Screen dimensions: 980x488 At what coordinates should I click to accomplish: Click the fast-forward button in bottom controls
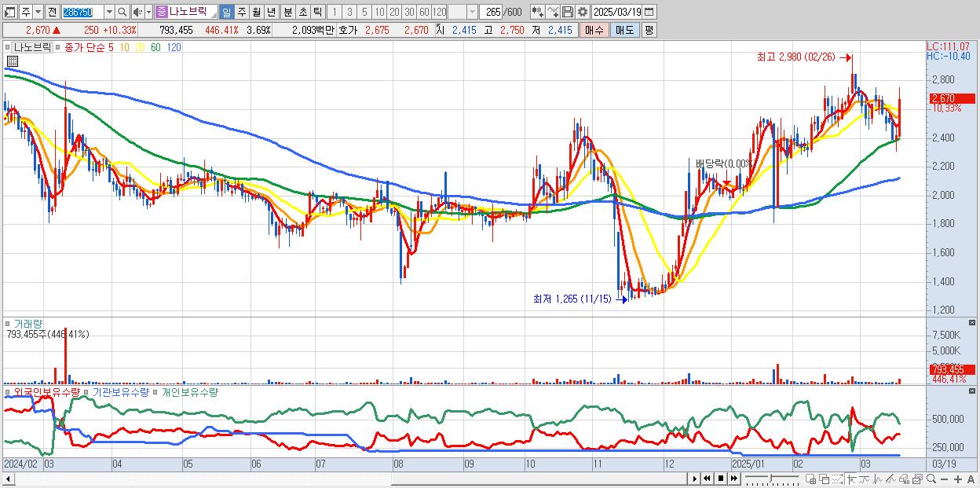click(x=733, y=479)
